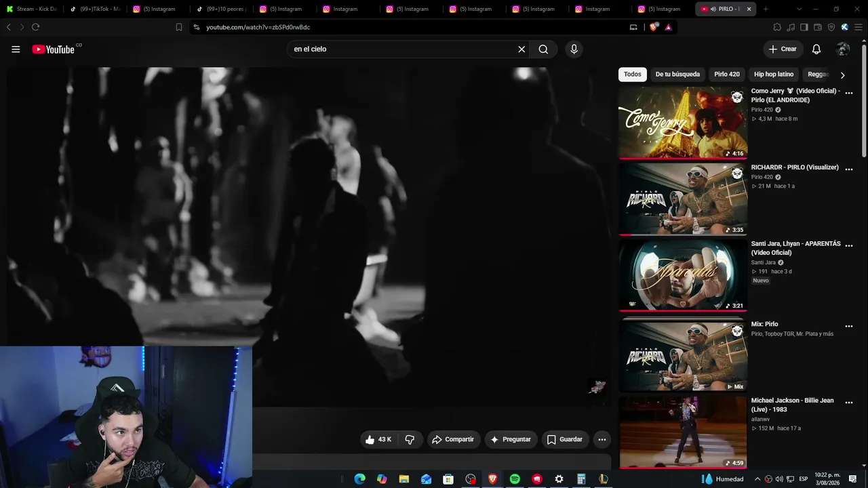Open the YouTube notifications bell
868x488 pixels.
[x=816, y=49]
